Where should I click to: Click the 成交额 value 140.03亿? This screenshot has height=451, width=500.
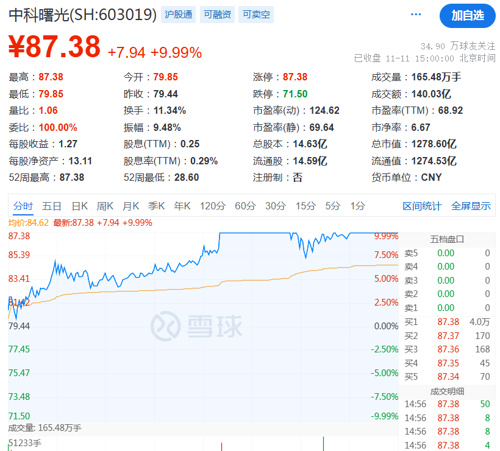click(431, 94)
